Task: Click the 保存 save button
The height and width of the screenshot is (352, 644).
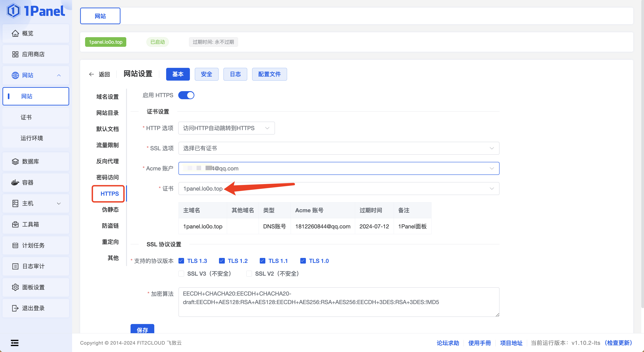Action: coord(142,329)
